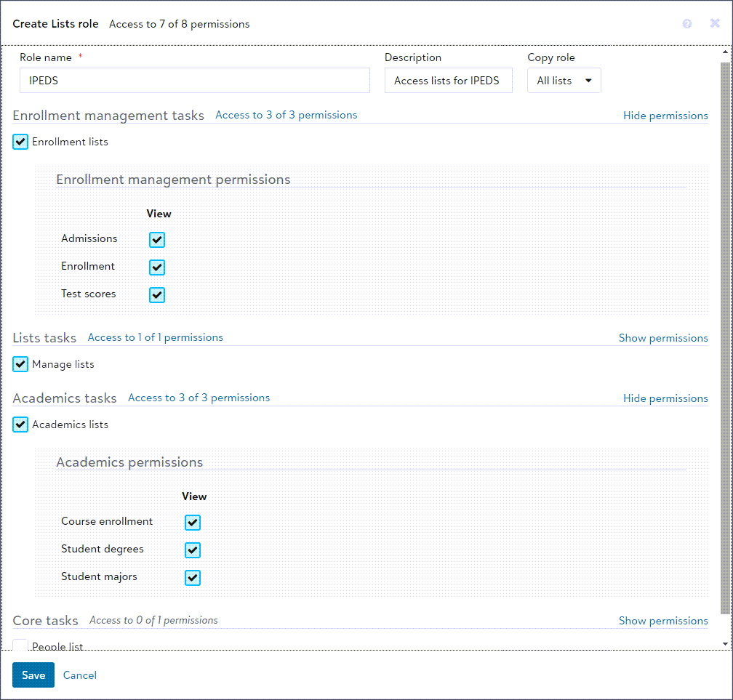Toggle the Admissions View checkbox
The height and width of the screenshot is (700, 733).
point(157,240)
